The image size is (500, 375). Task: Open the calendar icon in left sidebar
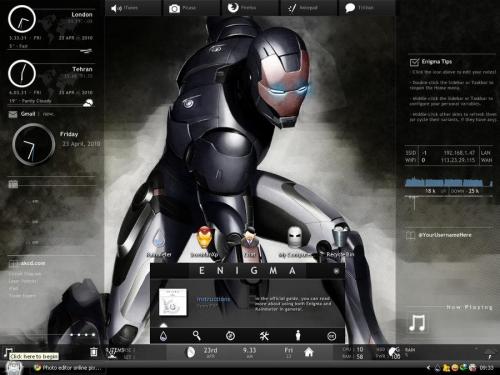(x=13, y=184)
